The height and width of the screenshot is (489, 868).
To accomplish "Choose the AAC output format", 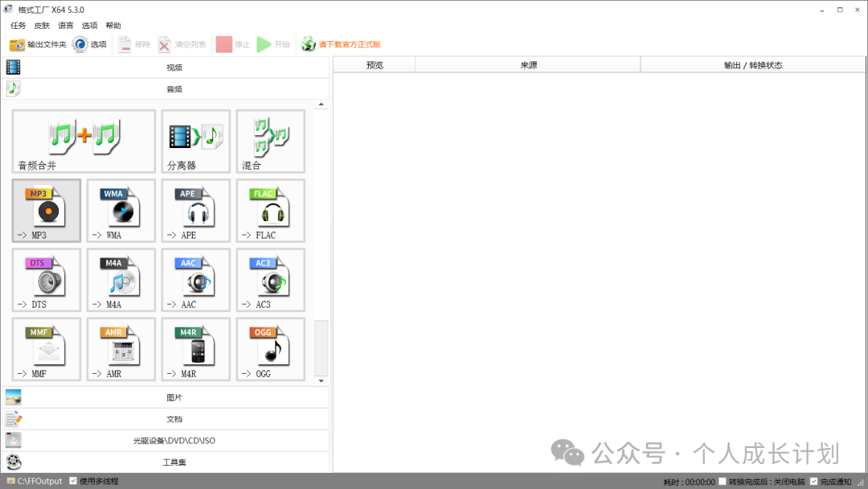I will point(196,280).
